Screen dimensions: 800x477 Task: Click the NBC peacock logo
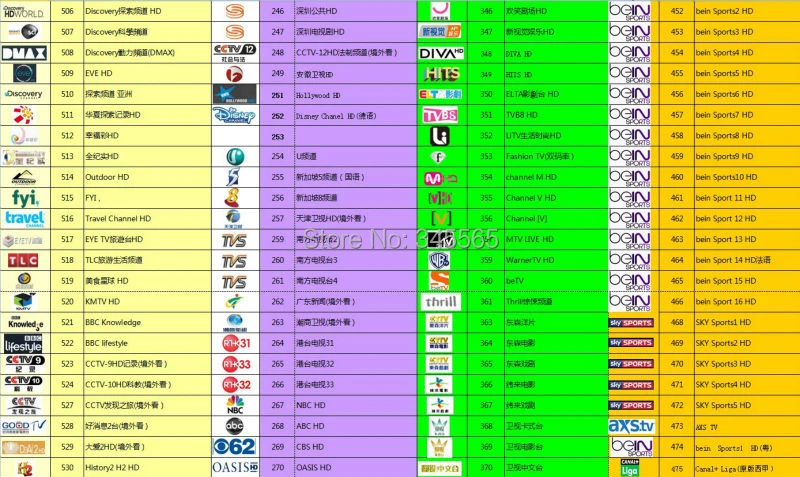[235, 405]
